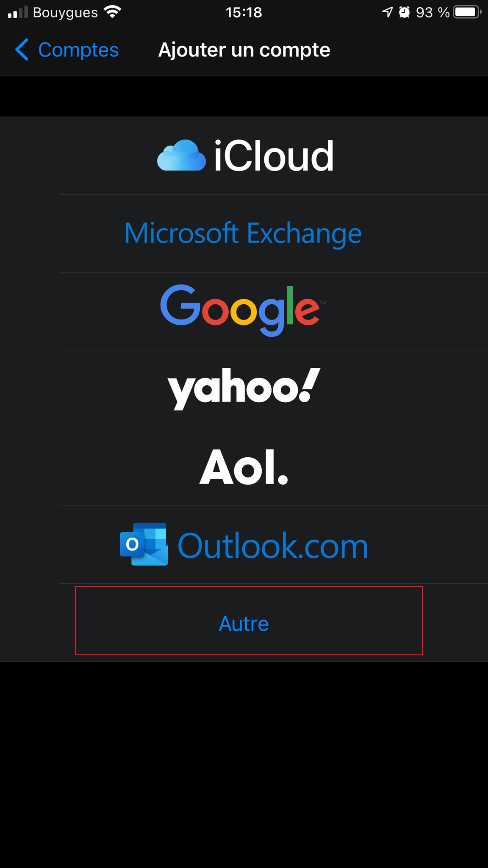Tap the cellular signal bars
488x868 pixels.
coord(17,12)
